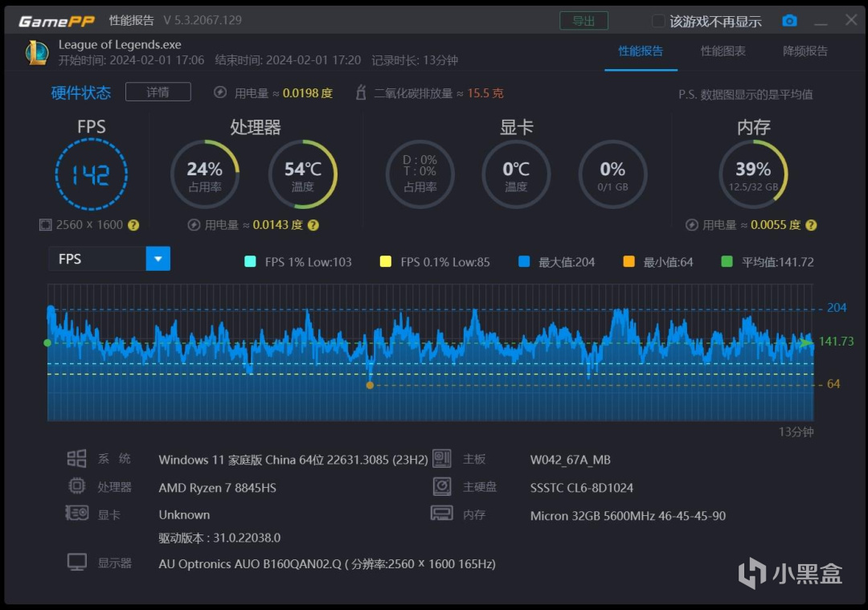Click the GPU 0°C temperature gauge
This screenshot has width=868, height=610.
point(516,174)
